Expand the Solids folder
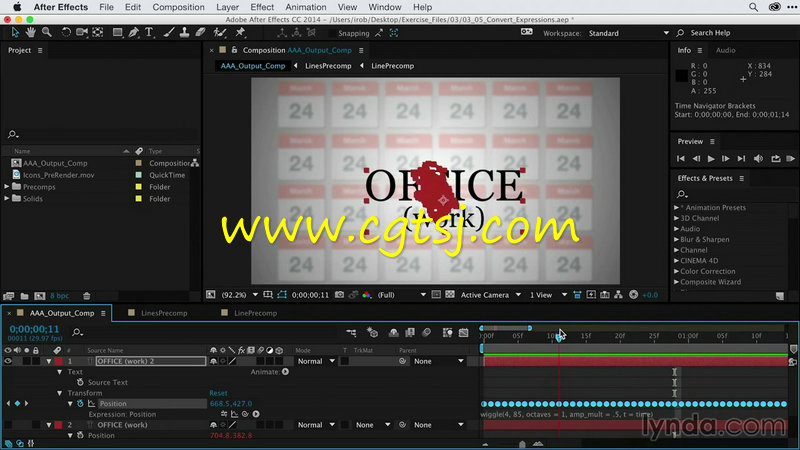Image resolution: width=800 pixels, height=450 pixels. [x=7, y=198]
